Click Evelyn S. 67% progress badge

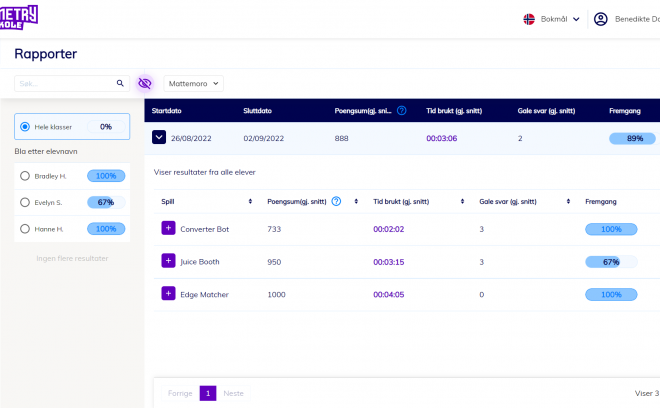coord(106,203)
